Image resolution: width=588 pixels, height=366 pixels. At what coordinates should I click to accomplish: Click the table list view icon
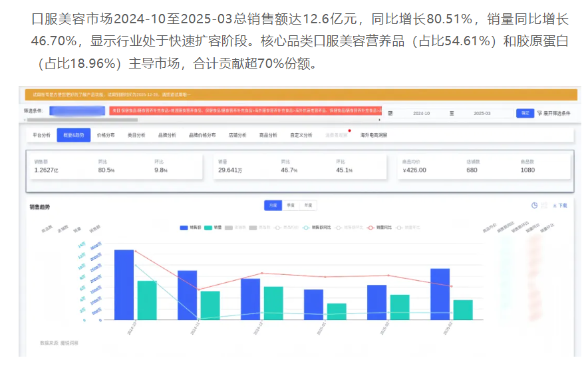pyautogui.click(x=545, y=205)
